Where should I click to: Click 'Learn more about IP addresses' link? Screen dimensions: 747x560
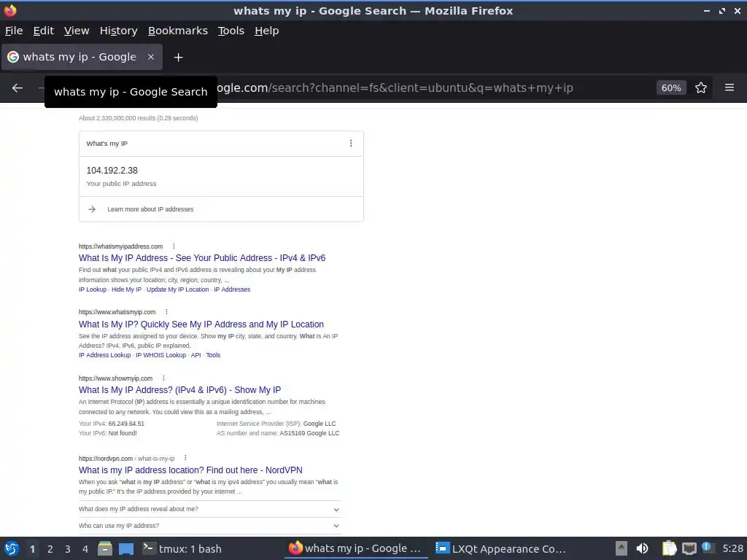pyautogui.click(x=150, y=209)
